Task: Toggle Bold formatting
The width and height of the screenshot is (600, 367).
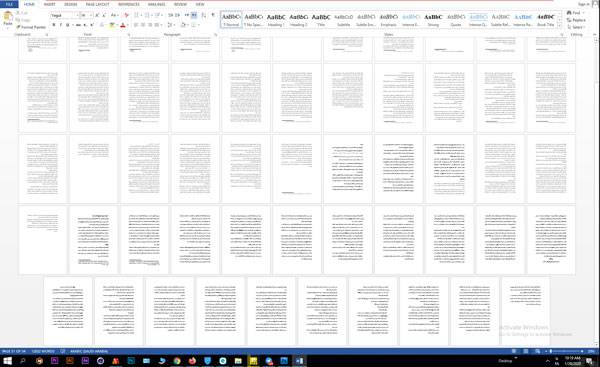Action: [54, 25]
